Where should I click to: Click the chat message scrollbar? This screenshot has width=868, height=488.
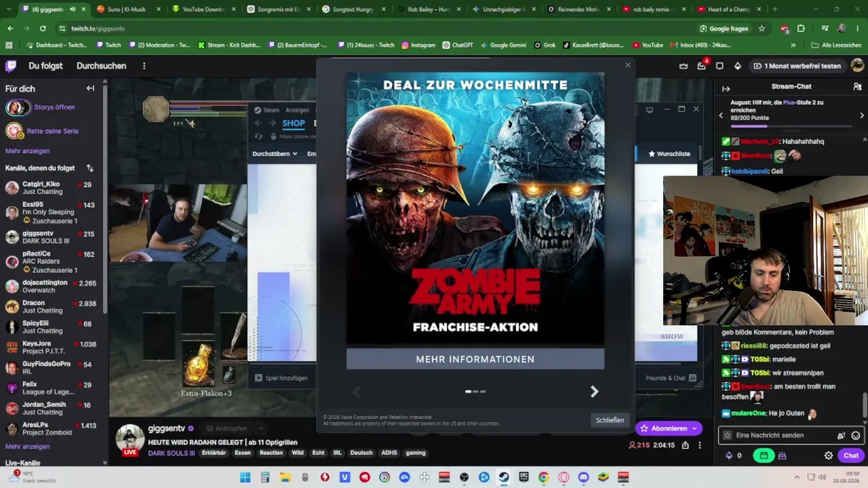pos(864,405)
